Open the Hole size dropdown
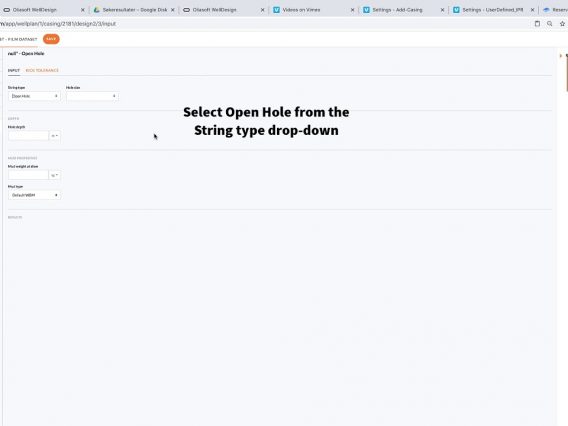The width and height of the screenshot is (568, 426). (92, 96)
